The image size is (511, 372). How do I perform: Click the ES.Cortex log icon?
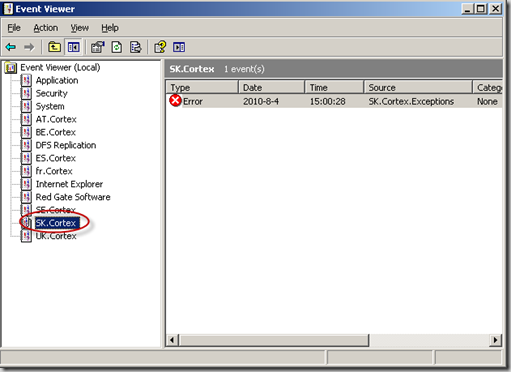click(x=26, y=158)
